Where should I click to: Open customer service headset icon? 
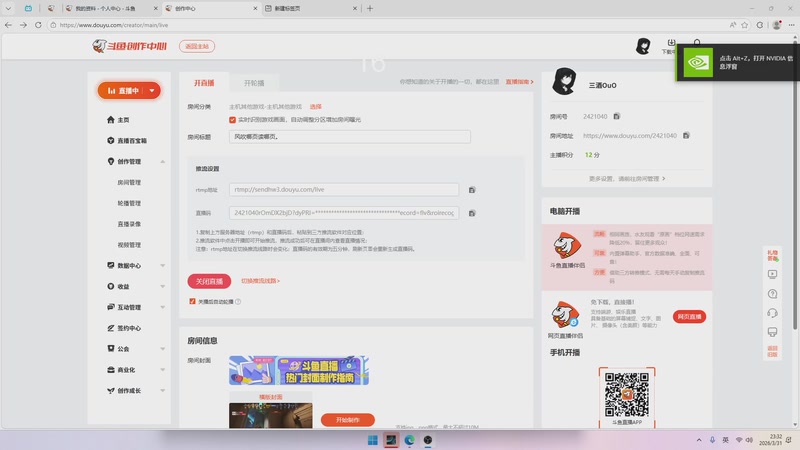tap(772, 313)
